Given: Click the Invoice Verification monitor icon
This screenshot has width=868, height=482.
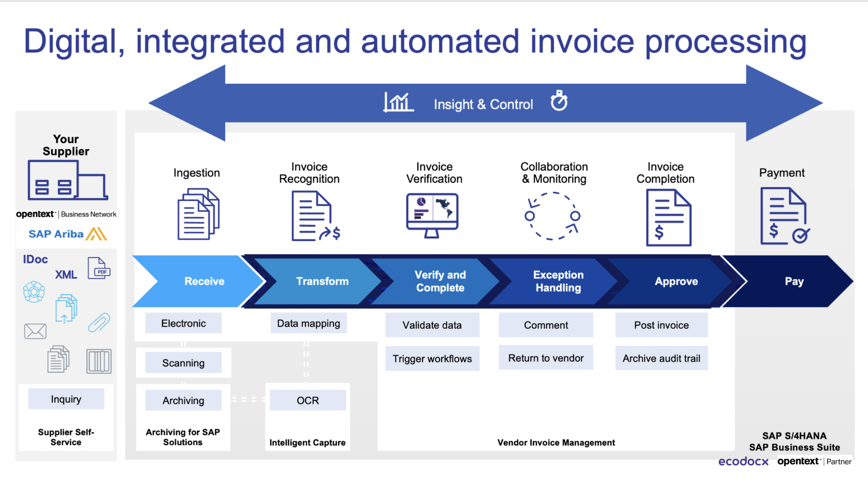Looking at the screenshot, I should tap(432, 216).
